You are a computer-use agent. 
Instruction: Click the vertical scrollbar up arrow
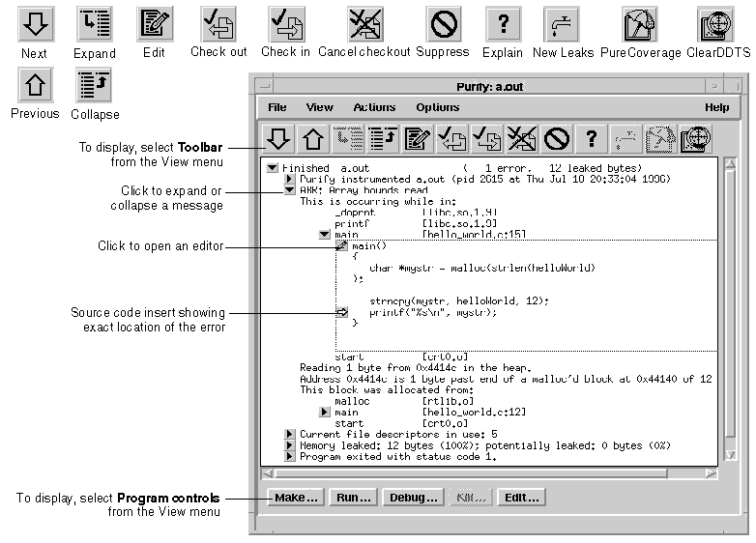tap(731, 164)
